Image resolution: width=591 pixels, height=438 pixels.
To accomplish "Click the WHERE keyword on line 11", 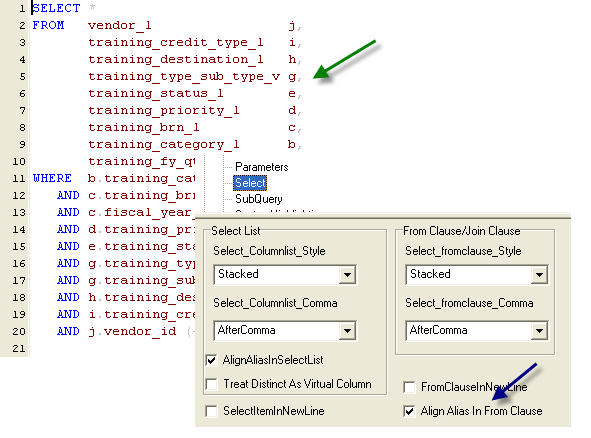I will pos(52,178).
